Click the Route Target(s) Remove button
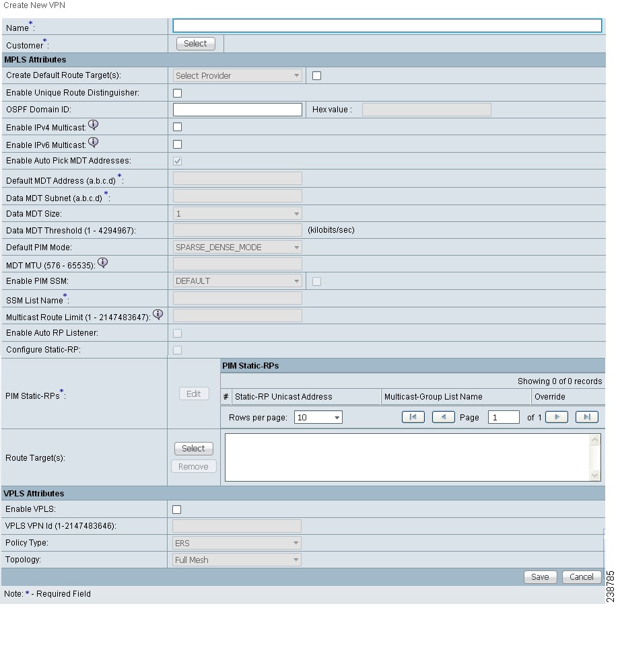This screenshot has width=618, height=672. [193, 466]
